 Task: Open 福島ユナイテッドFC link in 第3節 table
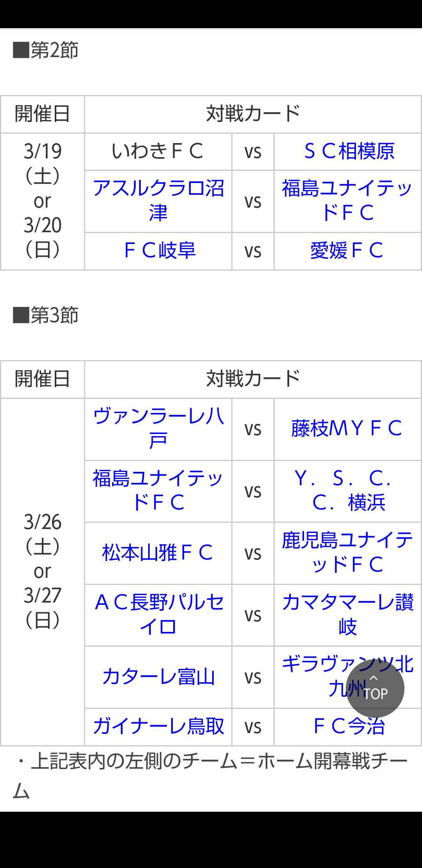tap(158, 490)
